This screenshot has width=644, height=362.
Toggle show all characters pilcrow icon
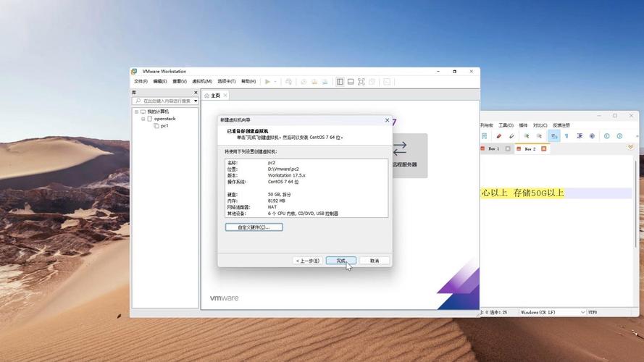coord(566,136)
